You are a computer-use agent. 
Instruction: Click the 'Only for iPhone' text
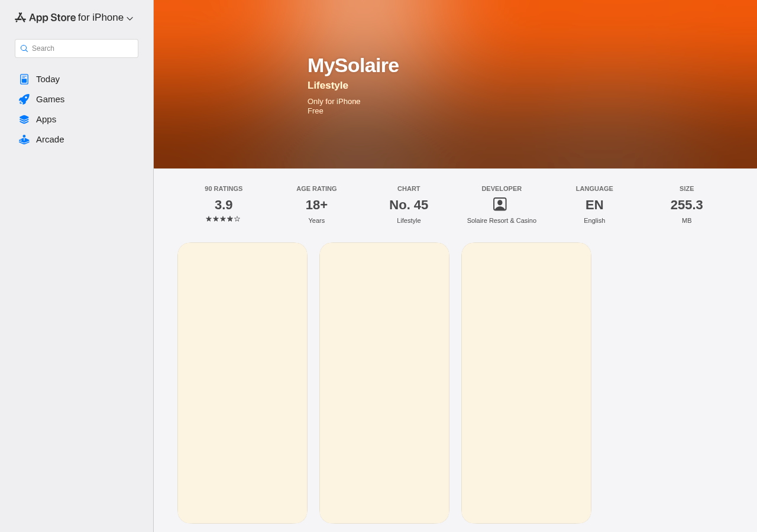334,102
